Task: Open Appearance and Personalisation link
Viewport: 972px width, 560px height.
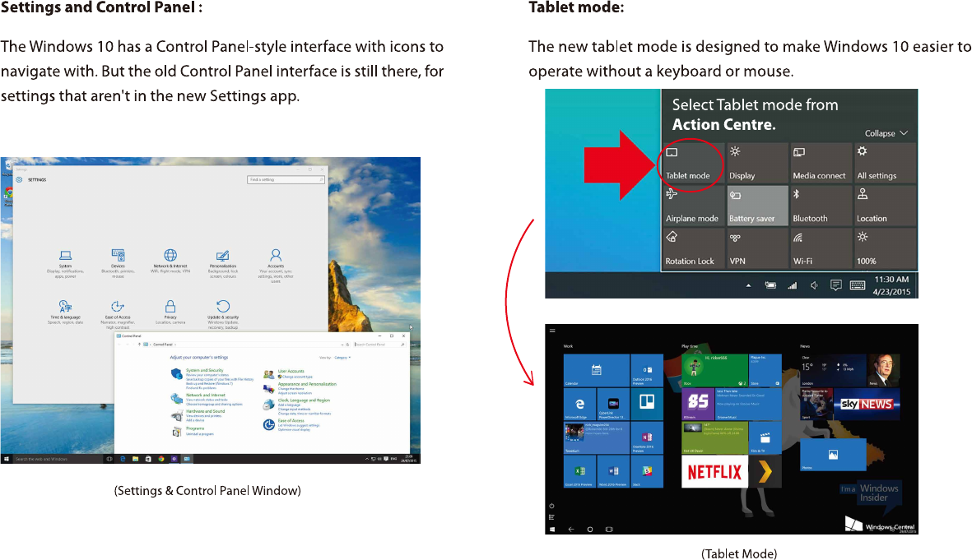Action: pos(308,384)
